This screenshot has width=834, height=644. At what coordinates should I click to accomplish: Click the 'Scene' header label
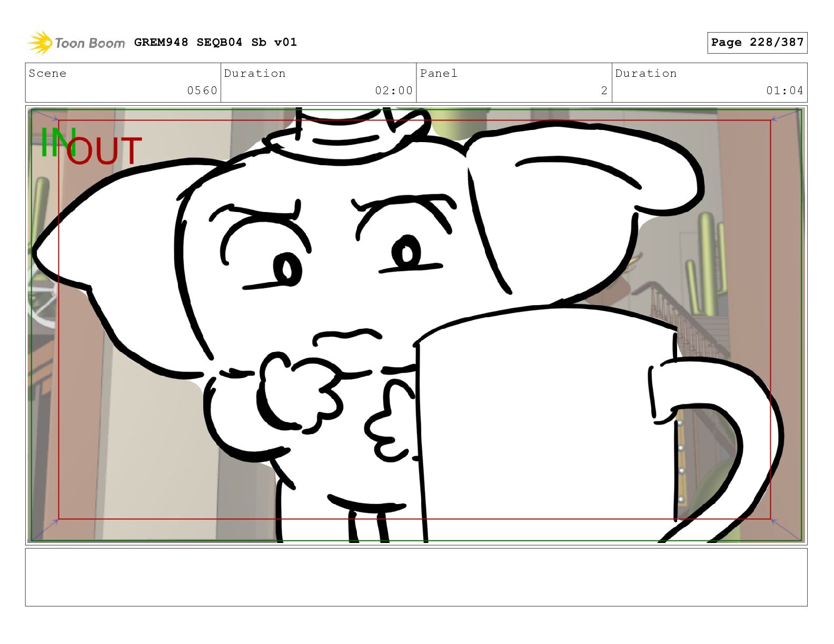tap(48, 73)
